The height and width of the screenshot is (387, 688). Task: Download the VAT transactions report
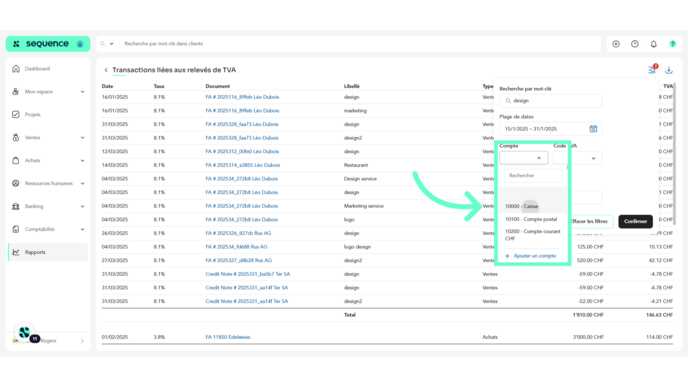click(x=669, y=70)
